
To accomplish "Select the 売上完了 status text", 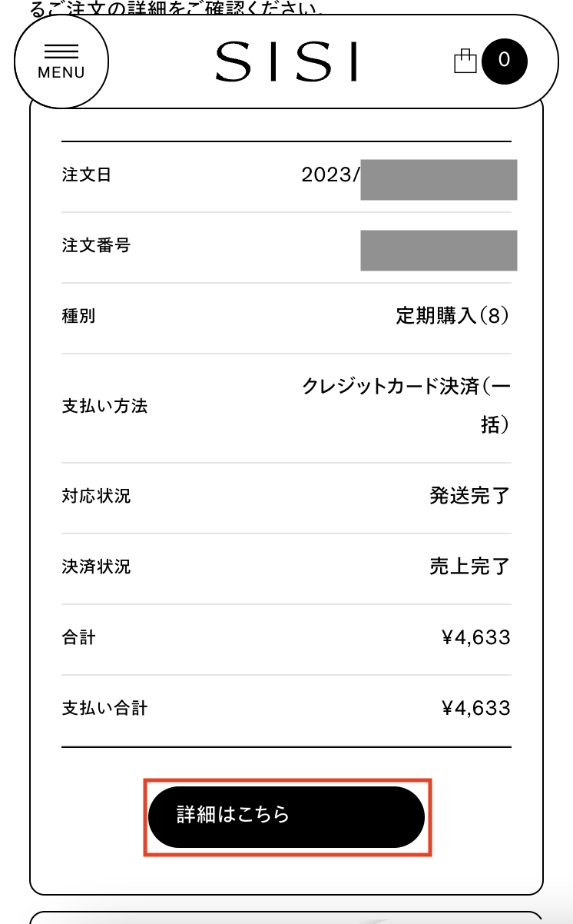I will click(469, 567).
